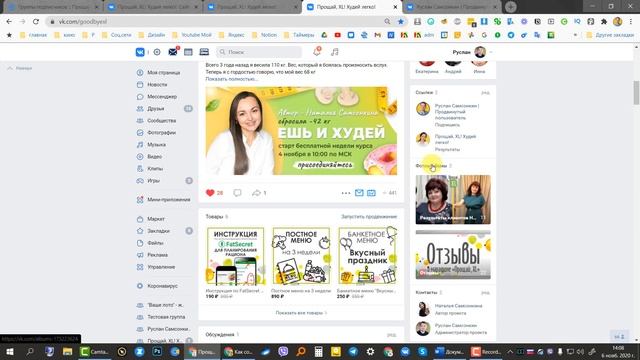The image size is (640, 360).
Task: Open Банкетное меню product thumbnail
Action: pos(367,256)
